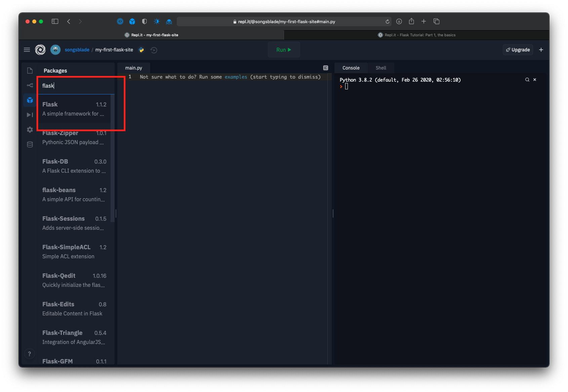Switch to Repl.it my-first-flask-site browser tab
The height and width of the screenshot is (392, 568).
click(x=151, y=35)
